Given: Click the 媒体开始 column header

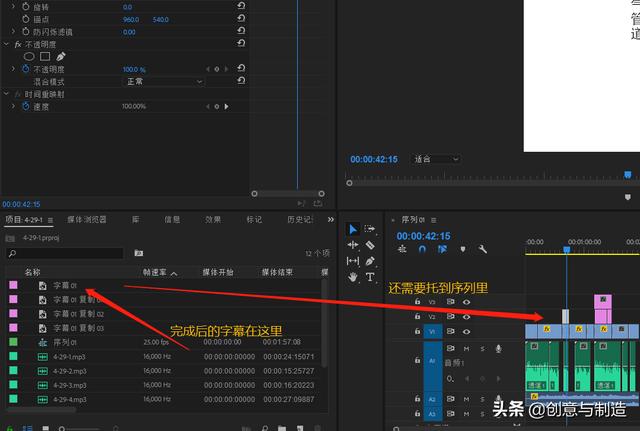Looking at the screenshot, I should pyautogui.click(x=218, y=272).
